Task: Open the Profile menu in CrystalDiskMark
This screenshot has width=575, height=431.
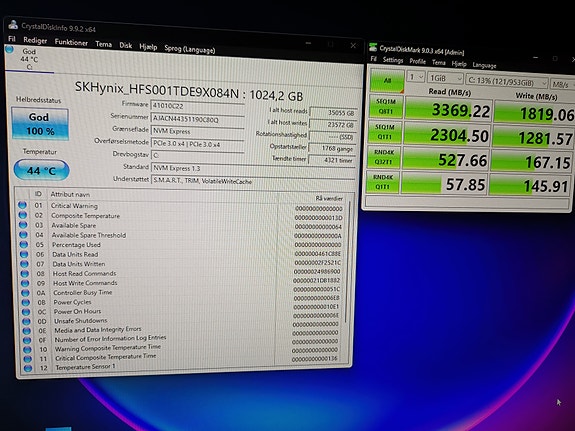Action: pos(418,61)
